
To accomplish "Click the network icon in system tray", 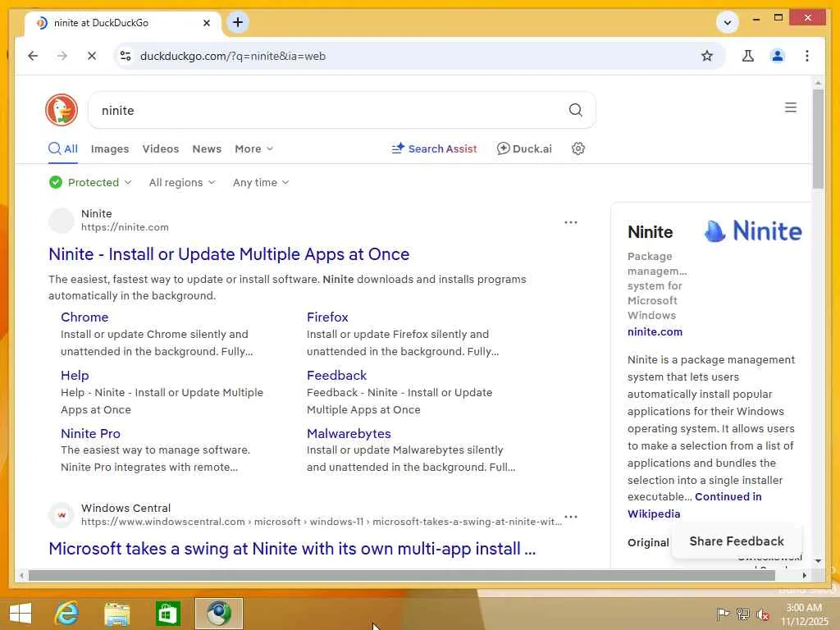I will pos(743,614).
